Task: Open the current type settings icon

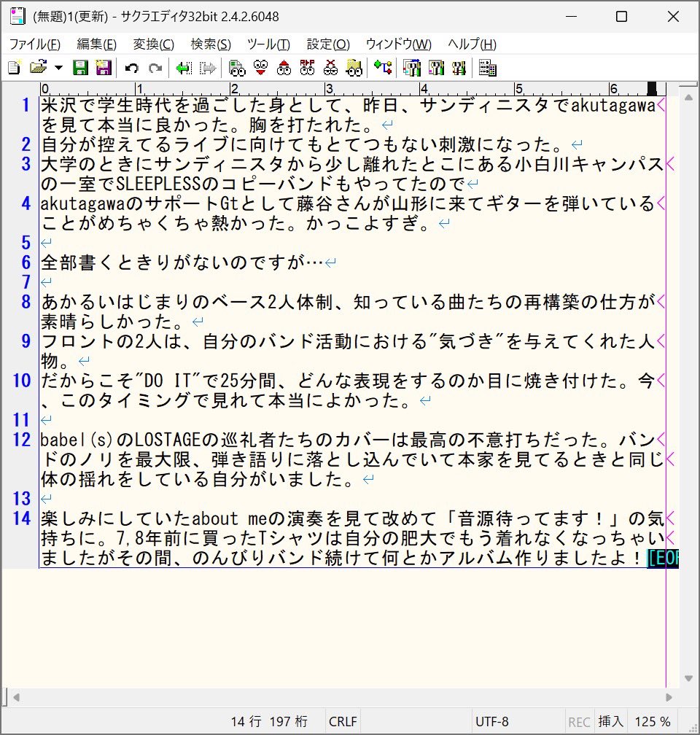Action: pyautogui.click(x=436, y=68)
